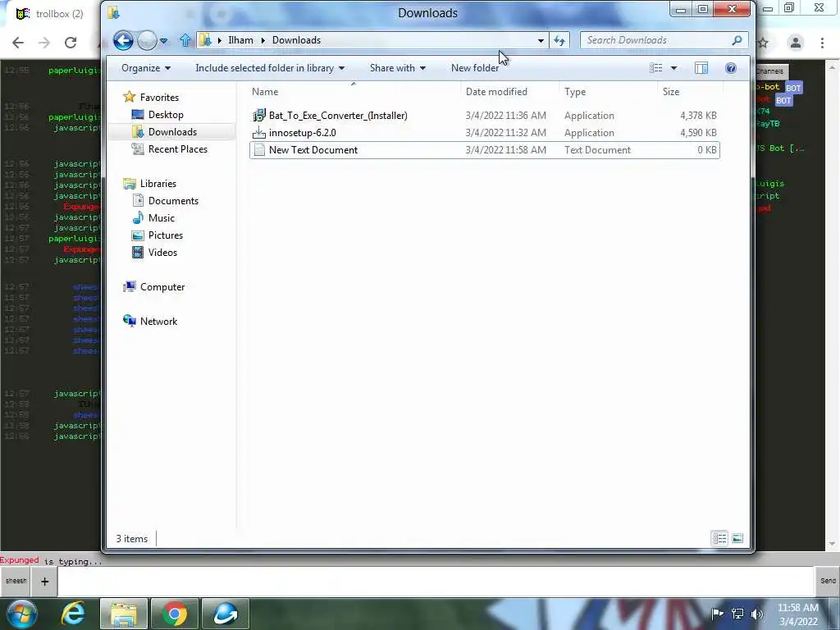The image size is (840, 630).
Task: Click the folder icon in address bar
Action: click(x=205, y=40)
